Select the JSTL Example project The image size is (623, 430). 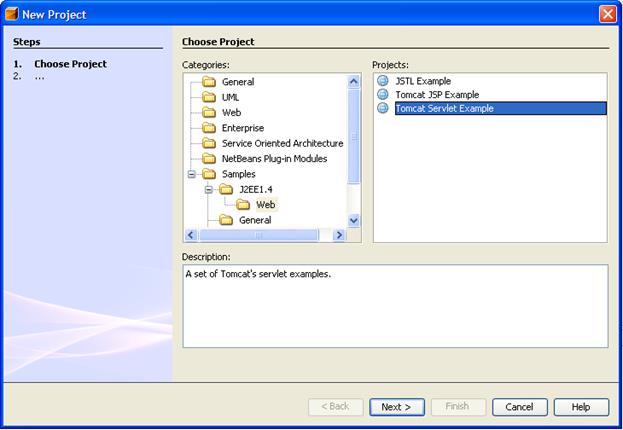[422, 81]
